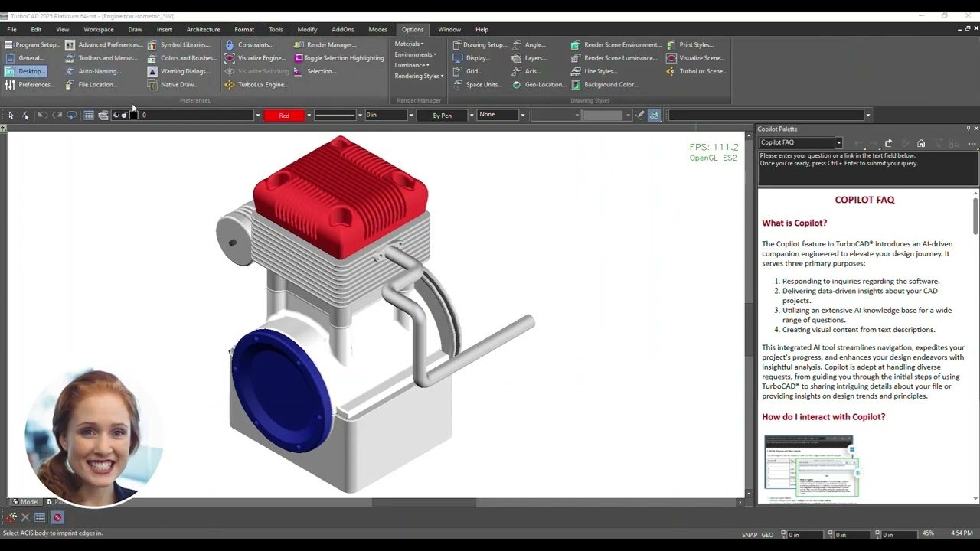Screen dimensions: 980x551
Task: Open the Render Manager
Action: [x=325, y=44]
